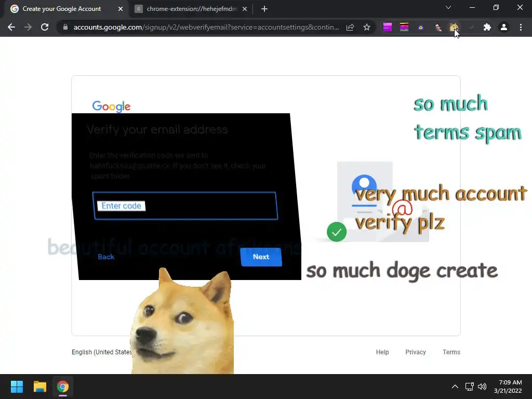Open the English (United States) language selector
Screen dimensions: 532x399
click(101, 352)
